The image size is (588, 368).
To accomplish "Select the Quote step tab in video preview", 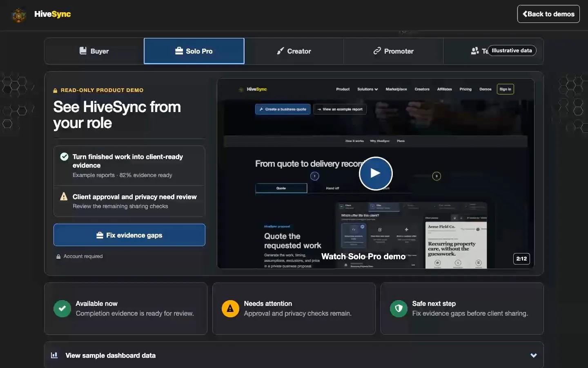I will [281, 188].
